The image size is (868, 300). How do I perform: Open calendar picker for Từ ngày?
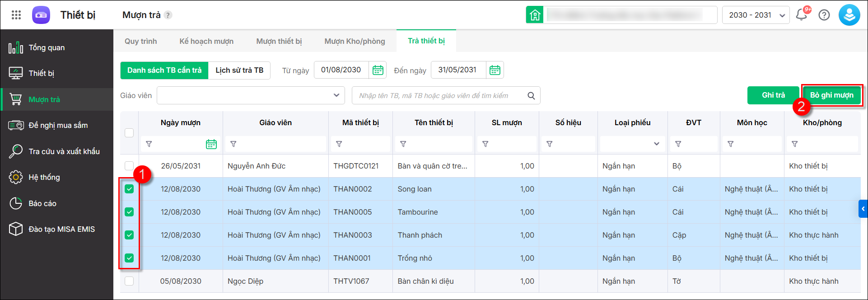pos(378,70)
